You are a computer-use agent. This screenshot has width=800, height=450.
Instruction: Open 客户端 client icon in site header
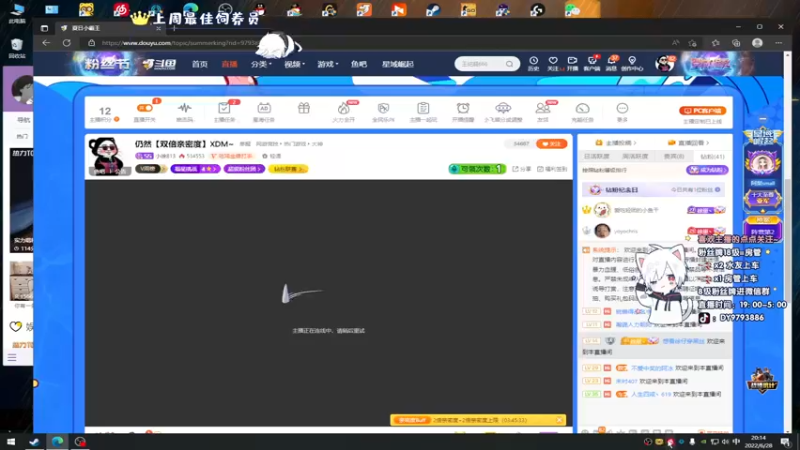click(592, 63)
